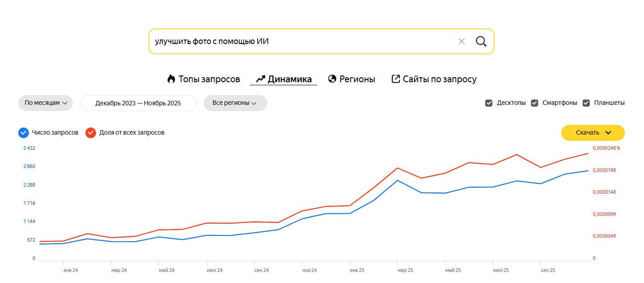The image size is (644, 283).
Task: Uncheck the Десктопы checkbox
Action: point(489,103)
